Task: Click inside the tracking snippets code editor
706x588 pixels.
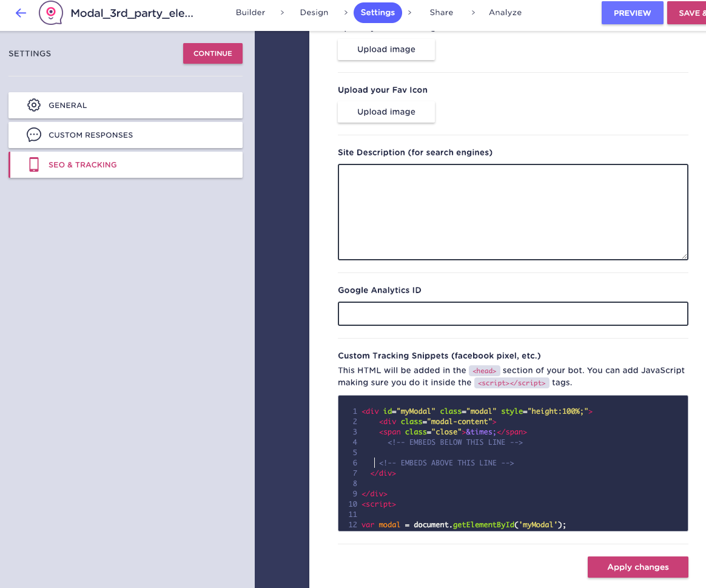Action: [513, 463]
